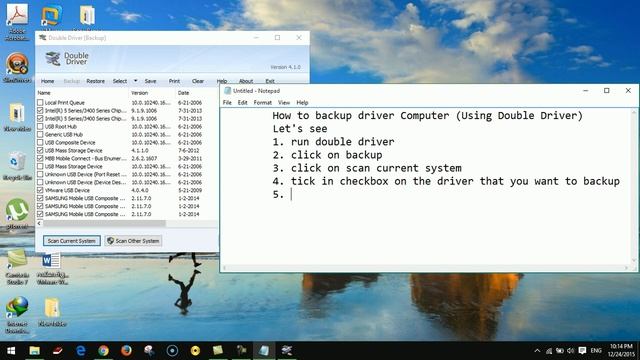
Task: Place cursor in Notepad text after line 5.
Action: (291, 194)
